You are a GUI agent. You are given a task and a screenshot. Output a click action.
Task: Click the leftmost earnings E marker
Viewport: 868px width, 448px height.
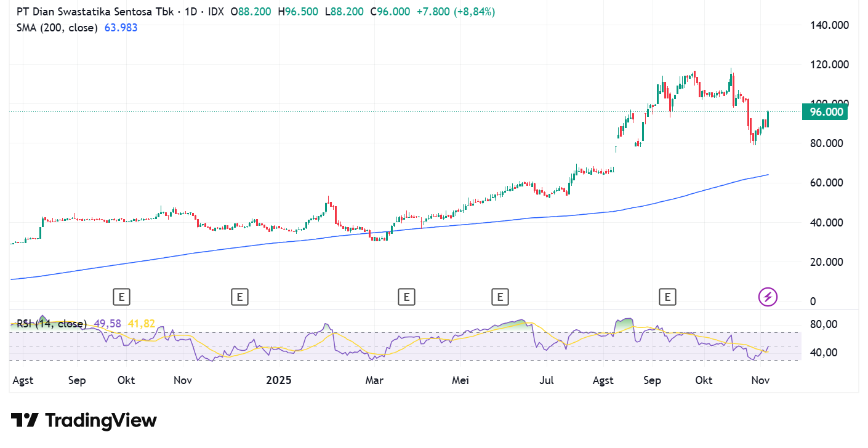[122, 298]
